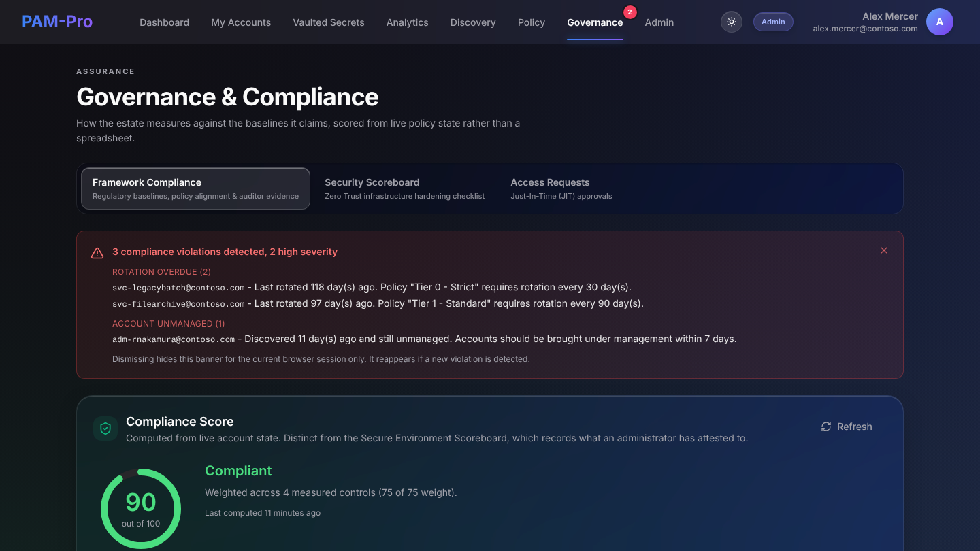The image size is (980, 551).
Task: Open Vaulted Secrets page
Action: (x=329, y=22)
